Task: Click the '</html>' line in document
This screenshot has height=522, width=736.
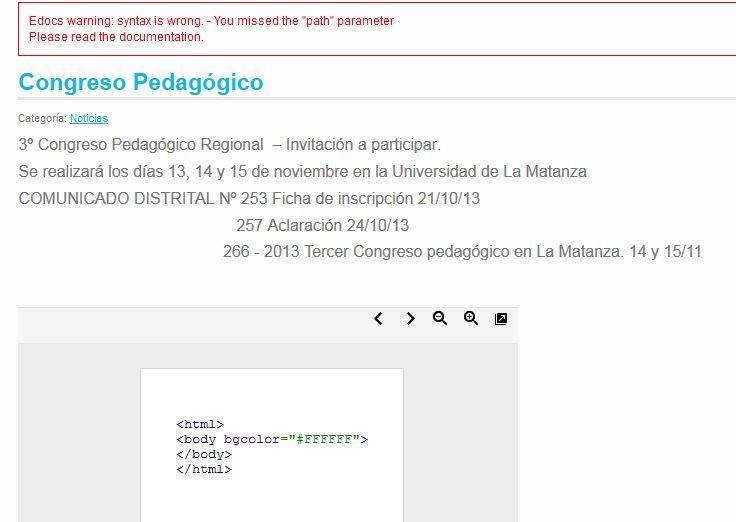Action: click(x=204, y=469)
